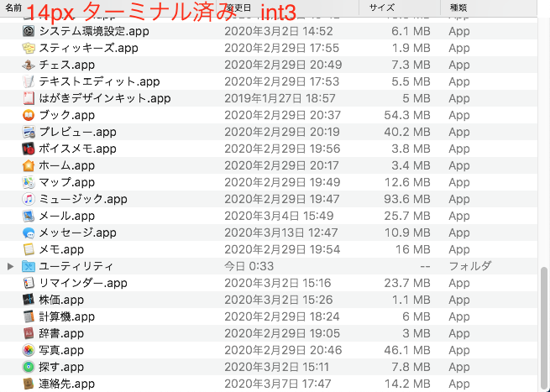Select the file name チェス.app

[66, 65]
